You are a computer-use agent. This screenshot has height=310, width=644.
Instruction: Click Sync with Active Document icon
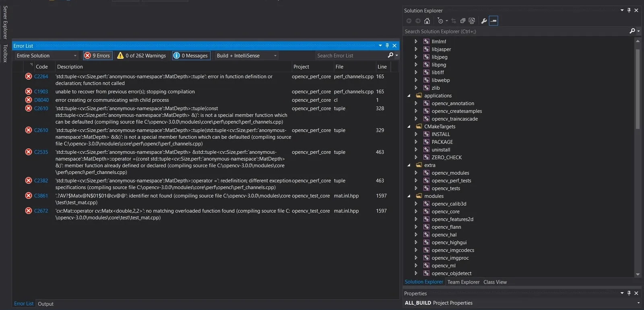pos(454,21)
